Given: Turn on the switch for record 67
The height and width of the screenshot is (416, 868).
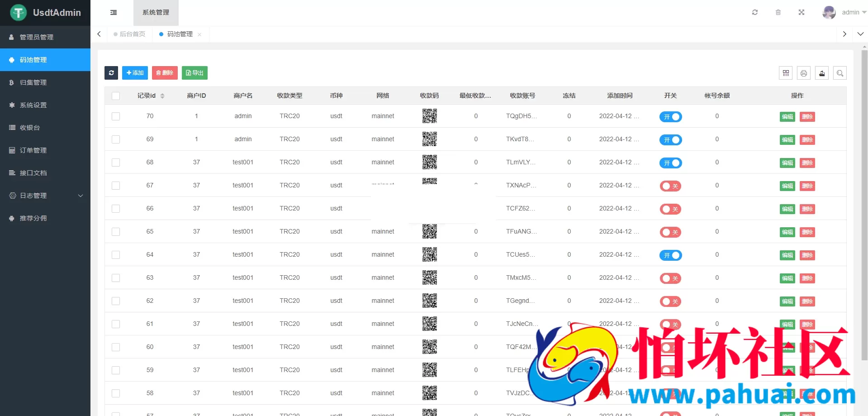Looking at the screenshot, I should click(670, 186).
